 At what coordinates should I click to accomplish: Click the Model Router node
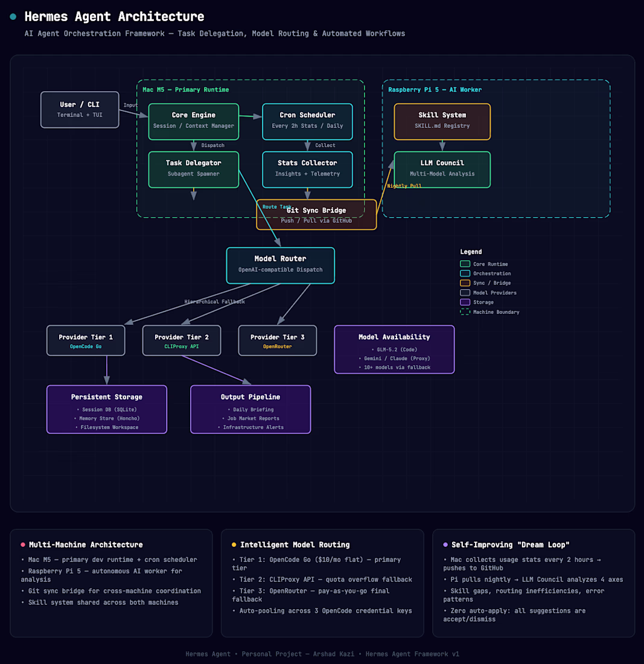[x=280, y=266]
